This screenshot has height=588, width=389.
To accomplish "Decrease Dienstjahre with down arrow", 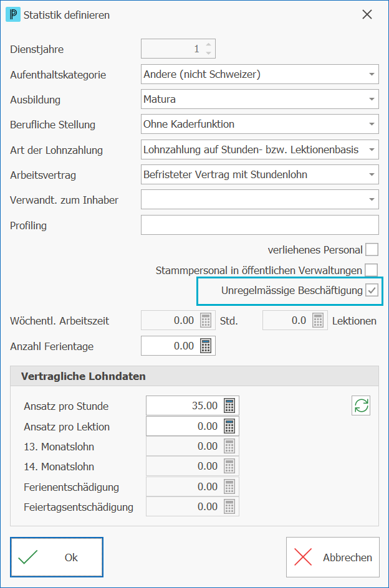I will point(208,53).
